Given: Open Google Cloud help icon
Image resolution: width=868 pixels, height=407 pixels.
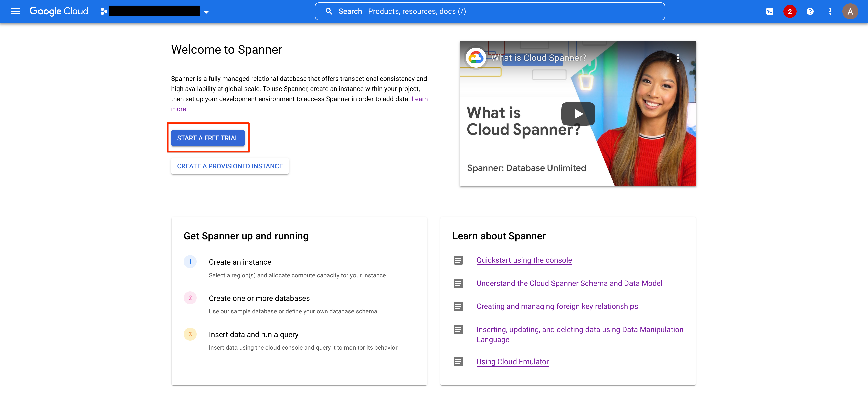Looking at the screenshot, I should (x=810, y=11).
